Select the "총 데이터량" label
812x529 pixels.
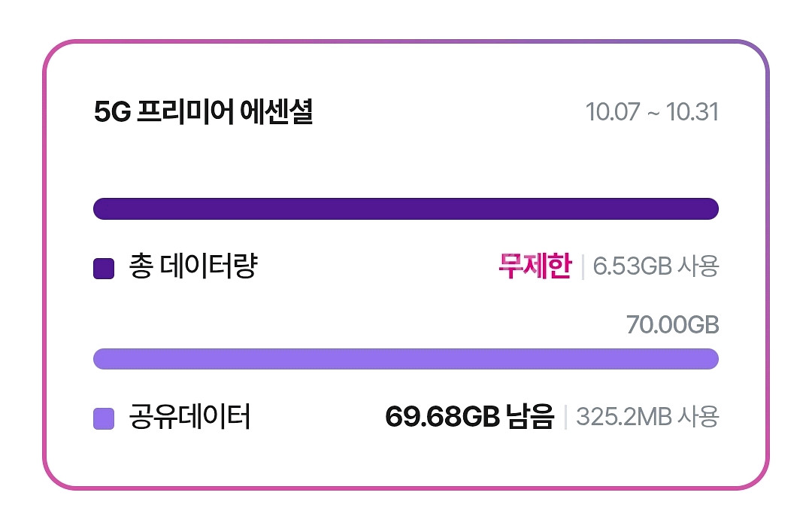click(193, 267)
